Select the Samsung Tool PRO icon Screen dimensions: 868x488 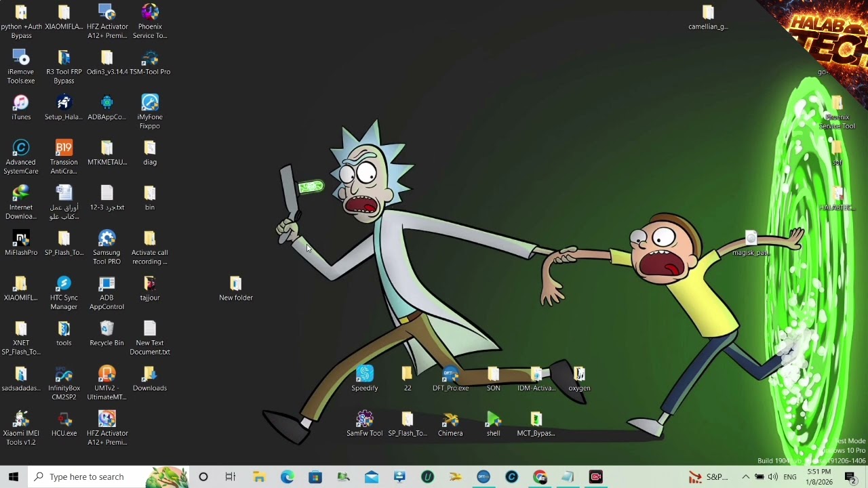pyautogui.click(x=107, y=247)
